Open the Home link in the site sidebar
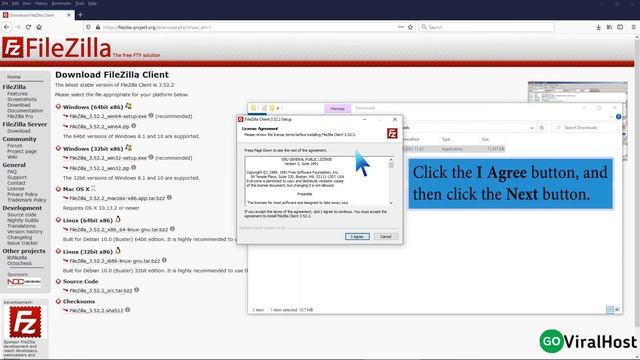 (x=14, y=77)
